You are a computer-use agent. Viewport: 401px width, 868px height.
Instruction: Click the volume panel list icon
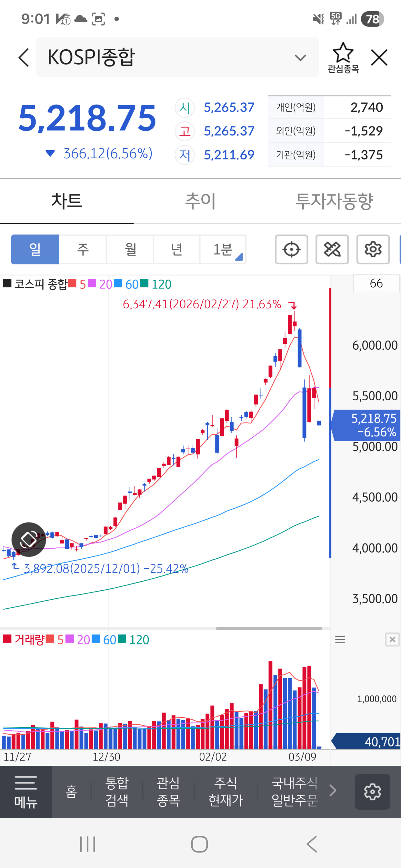point(340,639)
